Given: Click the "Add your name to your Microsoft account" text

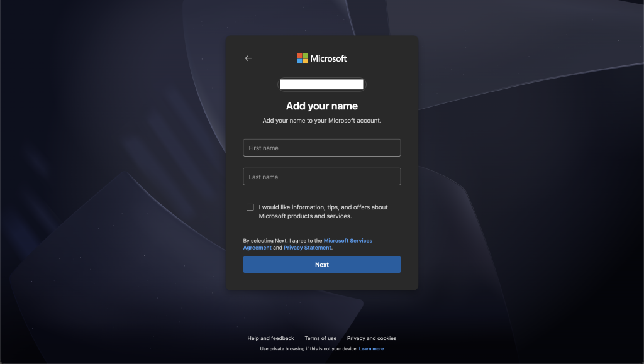Looking at the screenshot, I should click(x=321, y=120).
